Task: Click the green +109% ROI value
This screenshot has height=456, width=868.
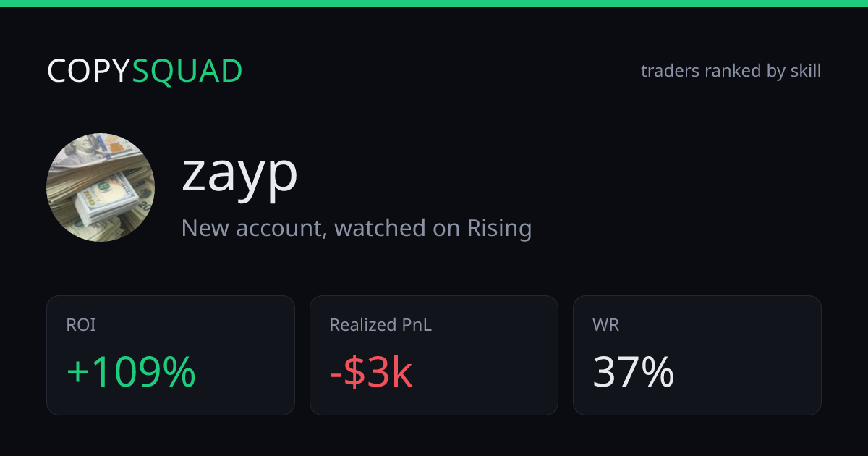Action: point(131,373)
